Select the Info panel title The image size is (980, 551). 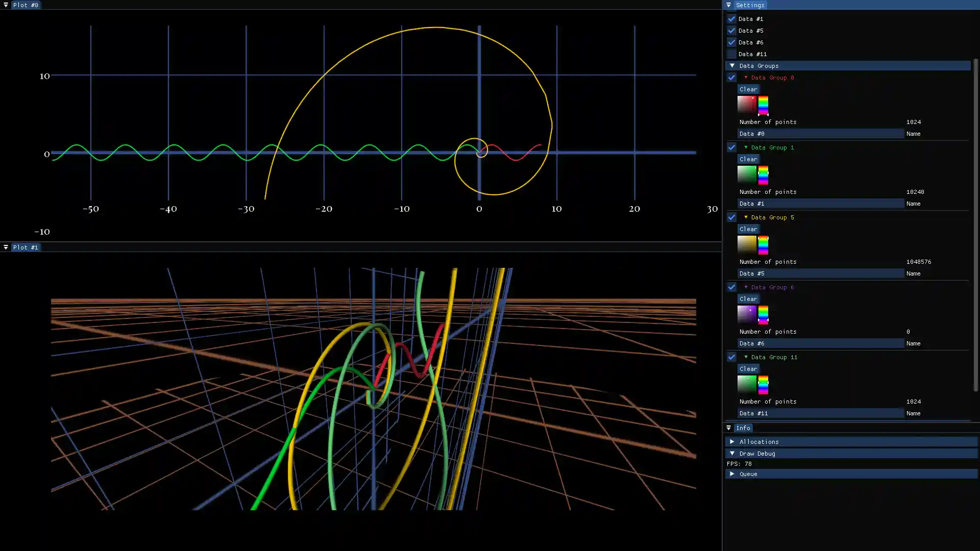(744, 428)
